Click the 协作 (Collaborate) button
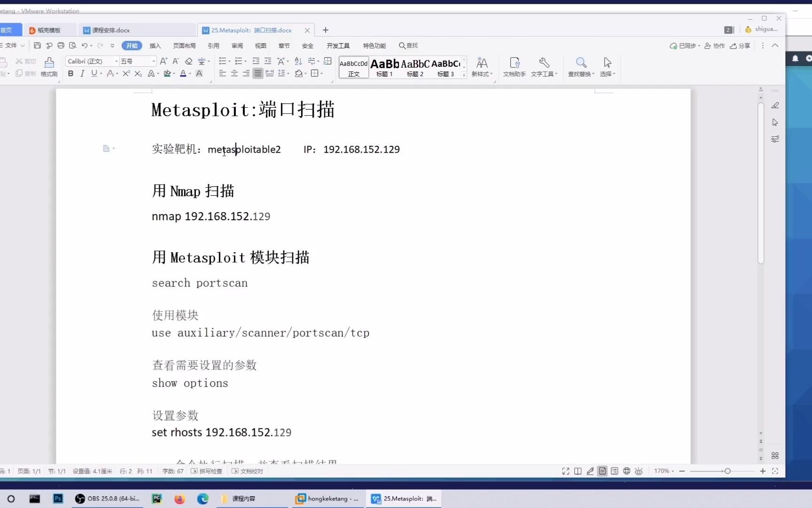812x508 pixels. tap(715, 46)
